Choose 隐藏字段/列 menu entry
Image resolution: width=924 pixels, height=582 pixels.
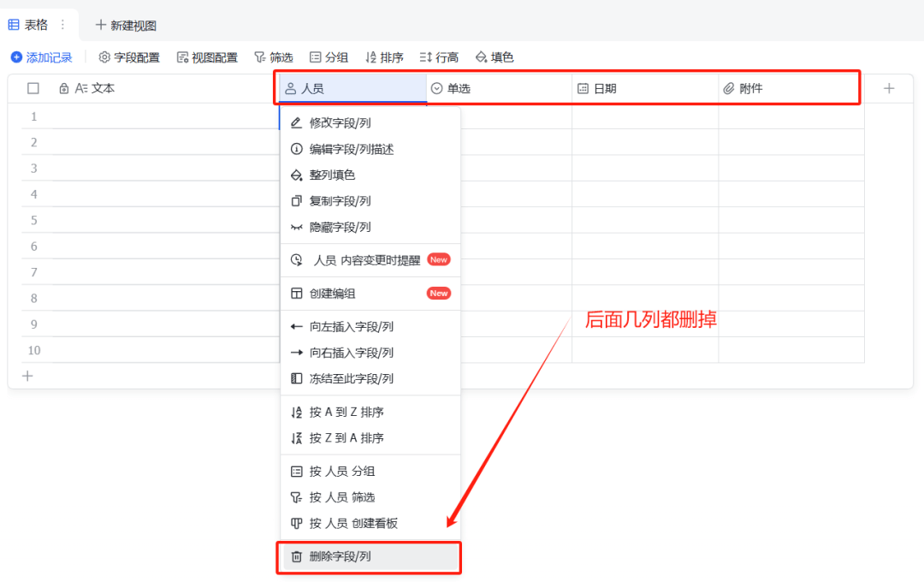point(370,227)
